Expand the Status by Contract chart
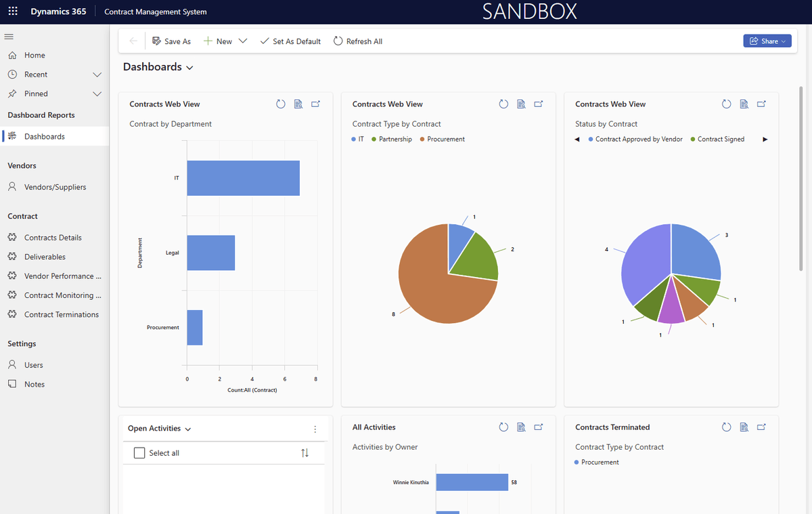This screenshot has height=514, width=812. [x=761, y=104]
